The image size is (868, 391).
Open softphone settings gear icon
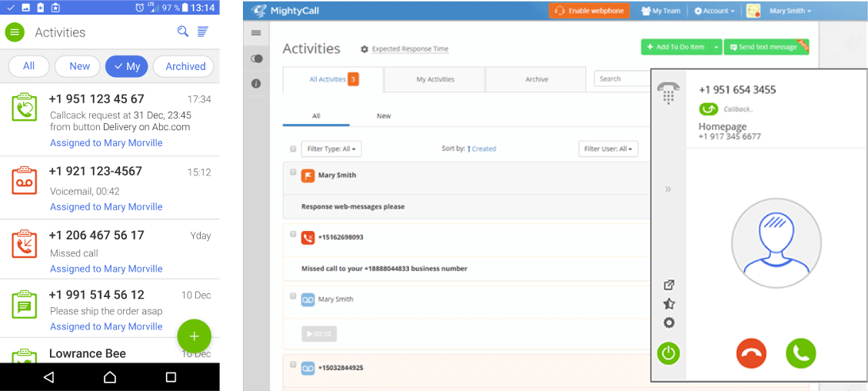(669, 322)
